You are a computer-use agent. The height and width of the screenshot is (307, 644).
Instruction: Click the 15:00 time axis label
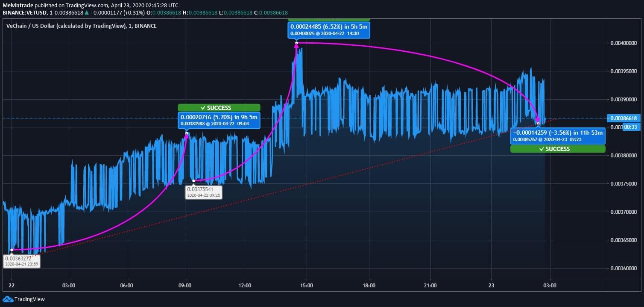(307, 285)
